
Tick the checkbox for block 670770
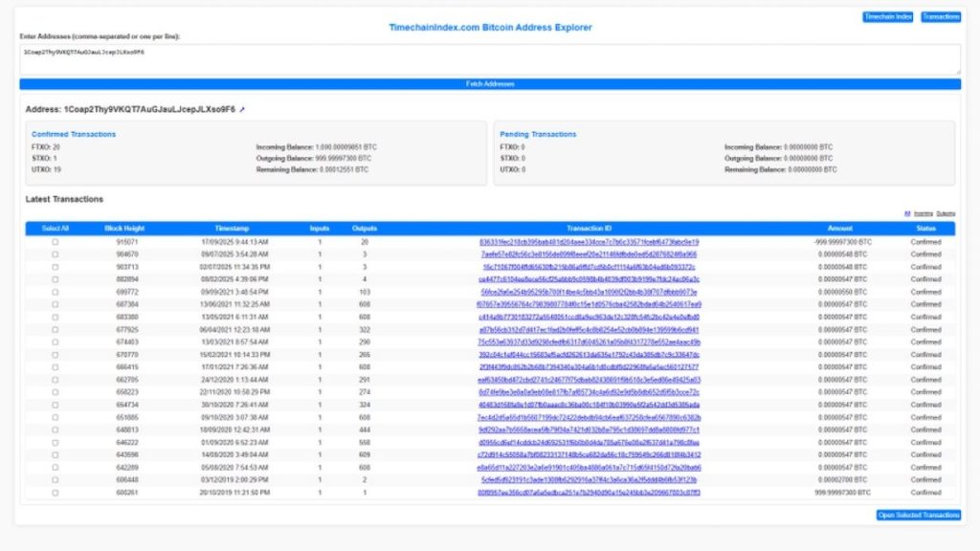click(x=55, y=354)
